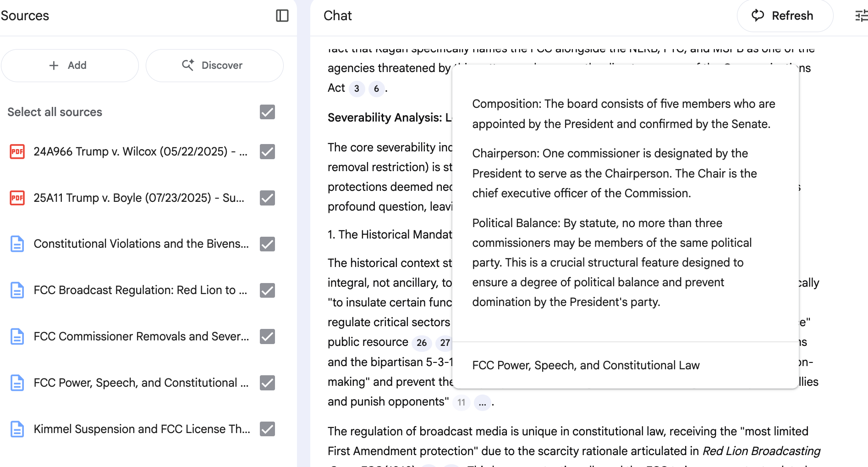868x467 pixels.
Task: Refresh the chat conversation
Action: click(x=784, y=16)
